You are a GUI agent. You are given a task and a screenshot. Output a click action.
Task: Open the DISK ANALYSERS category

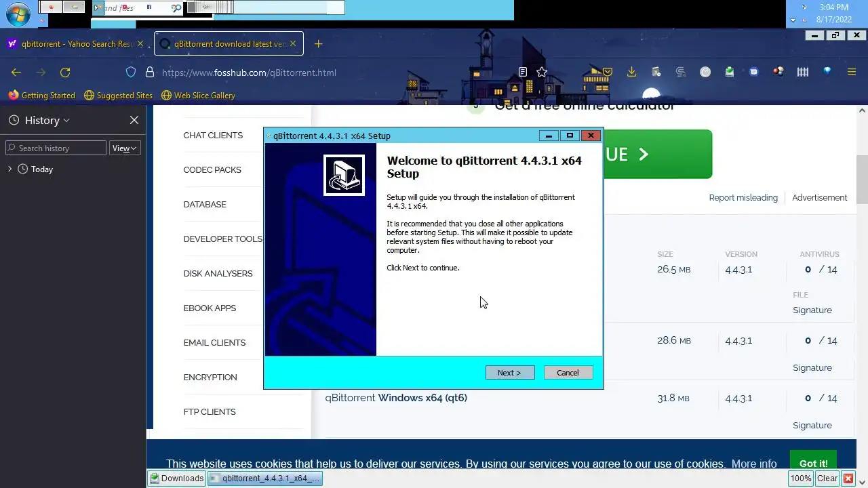(x=218, y=274)
